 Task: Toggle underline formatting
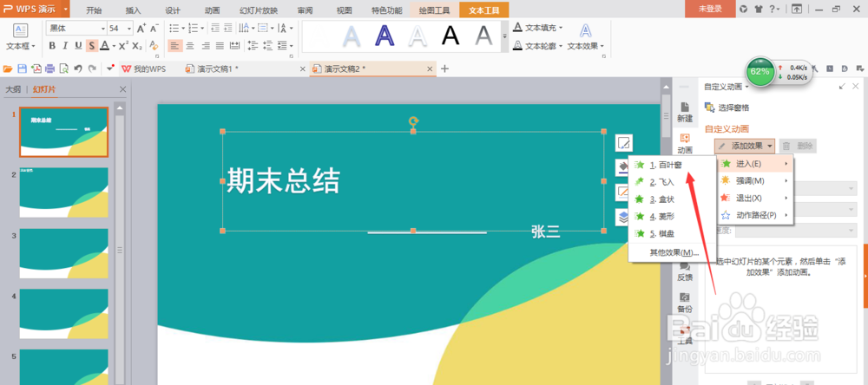(78, 46)
